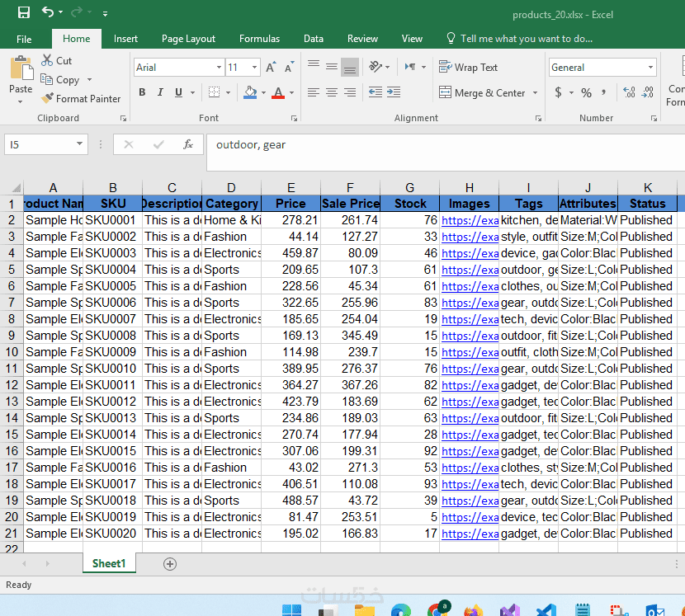Viewport: 685px width, 616px height.
Task: Open the font size 11 dropdown
Action: tap(254, 68)
